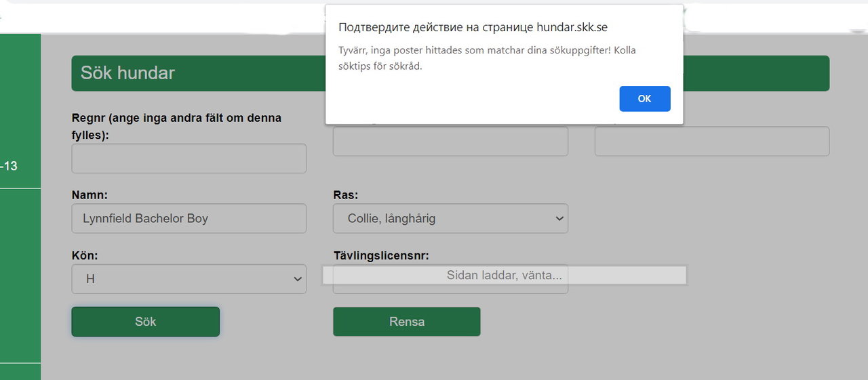Click the field partly hidden under the alert dialog
868x380 pixels.
point(450,141)
